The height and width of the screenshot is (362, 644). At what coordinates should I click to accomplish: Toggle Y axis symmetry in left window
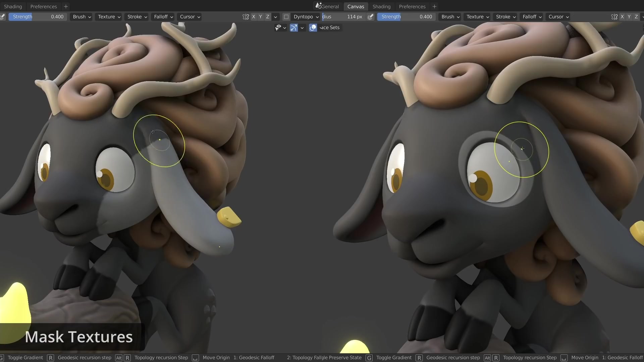coord(261,17)
